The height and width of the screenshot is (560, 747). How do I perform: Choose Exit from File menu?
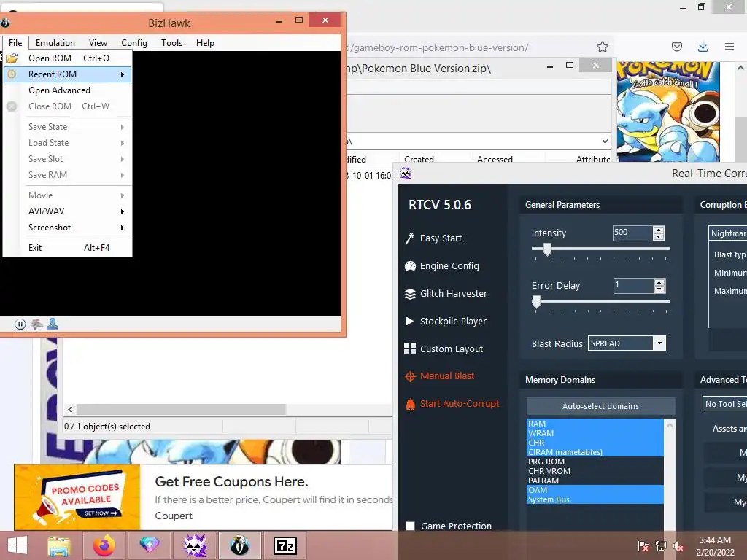[68, 248]
